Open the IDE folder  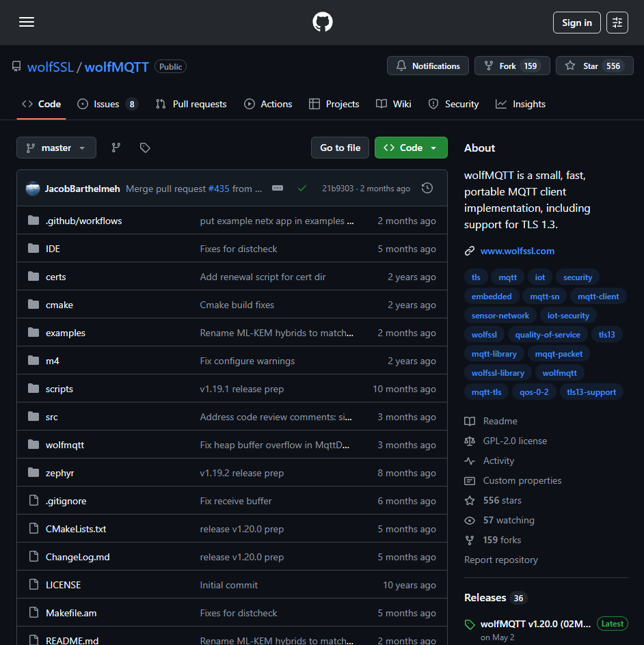coord(53,249)
